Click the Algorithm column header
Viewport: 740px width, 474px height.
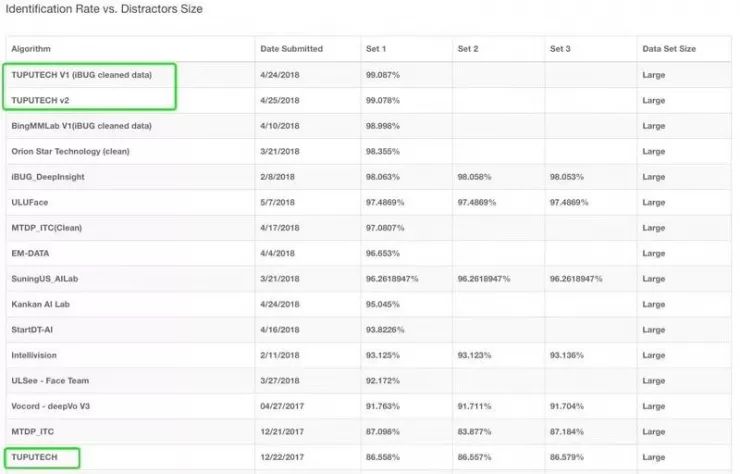pos(31,49)
